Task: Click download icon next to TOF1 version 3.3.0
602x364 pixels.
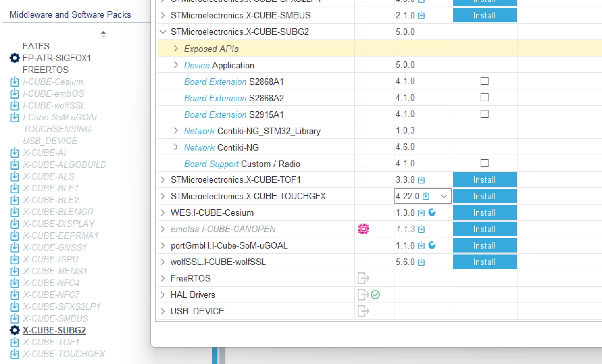Action: click(421, 180)
